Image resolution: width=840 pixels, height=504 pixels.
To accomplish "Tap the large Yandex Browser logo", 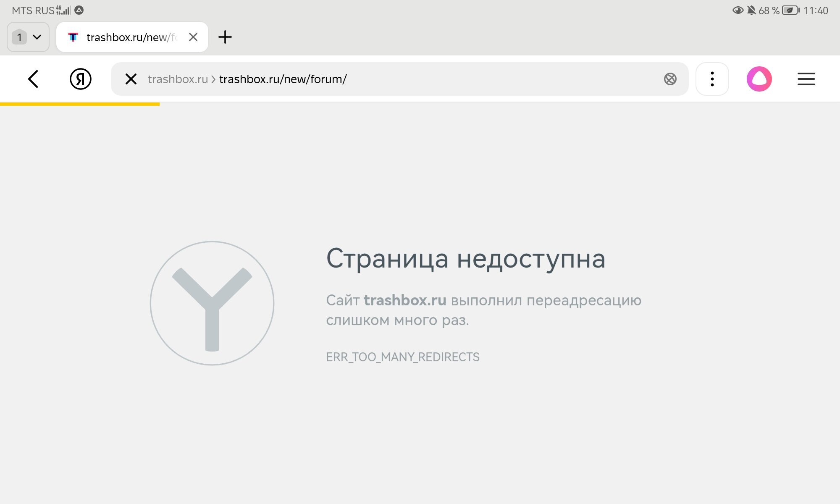I will click(x=212, y=303).
